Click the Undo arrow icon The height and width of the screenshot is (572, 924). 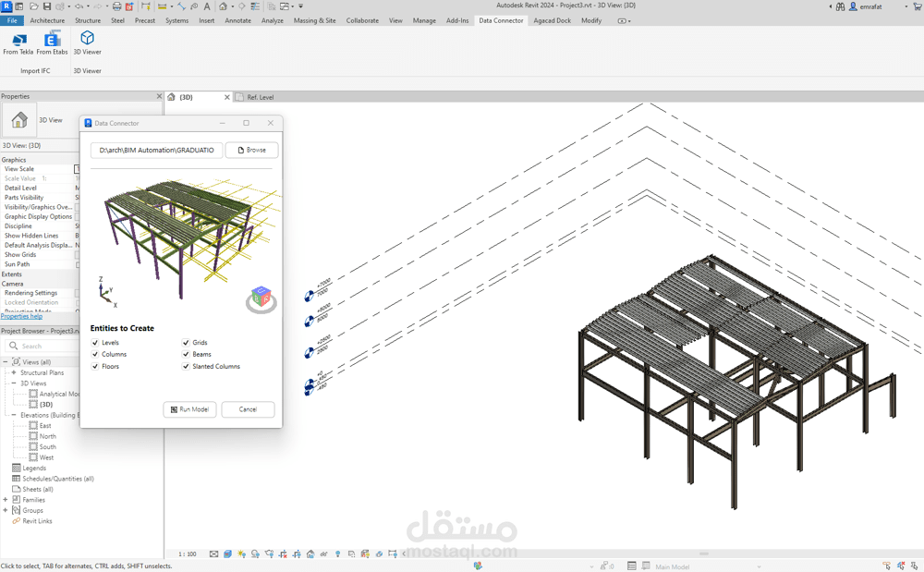[x=79, y=6]
